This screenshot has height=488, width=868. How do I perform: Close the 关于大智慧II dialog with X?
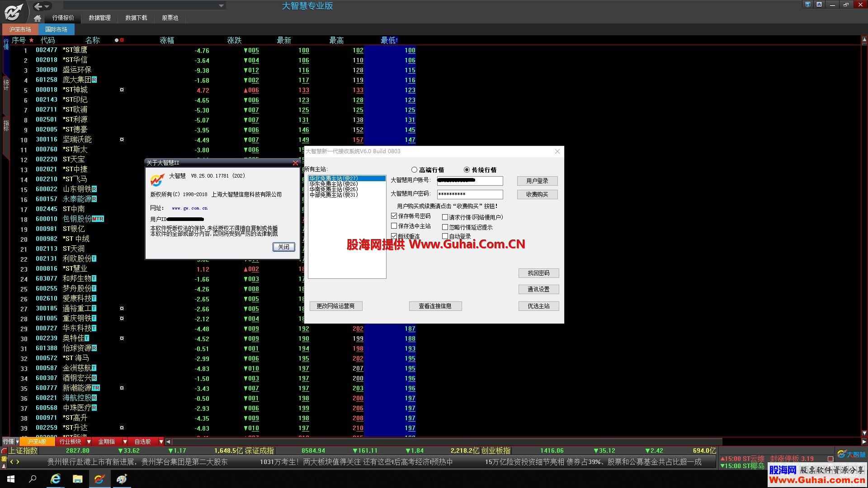coord(295,163)
